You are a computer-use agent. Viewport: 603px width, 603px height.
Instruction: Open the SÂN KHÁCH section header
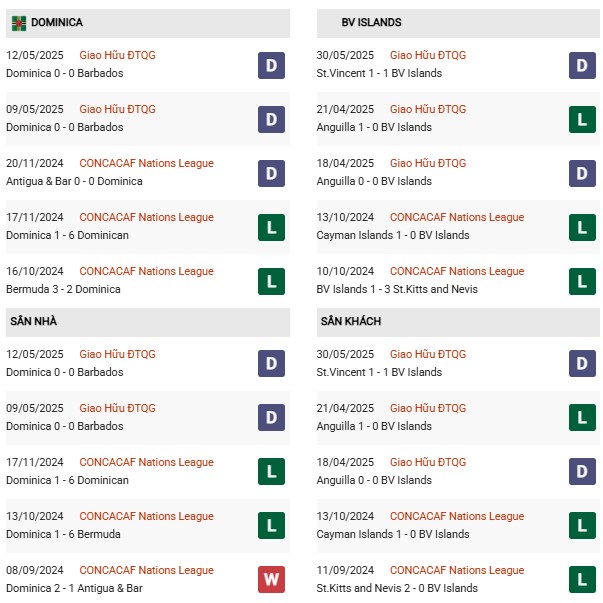(458, 322)
